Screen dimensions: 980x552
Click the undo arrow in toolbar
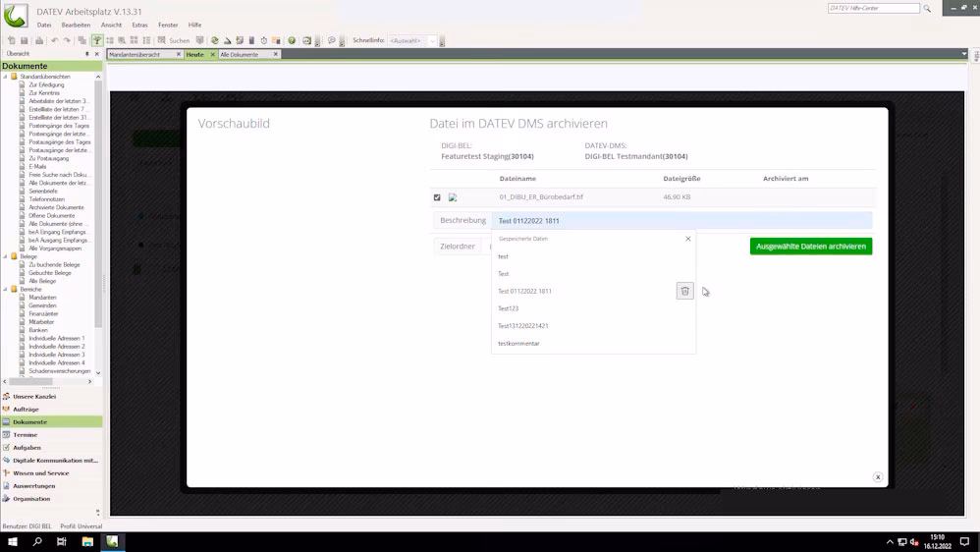click(54, 41)
